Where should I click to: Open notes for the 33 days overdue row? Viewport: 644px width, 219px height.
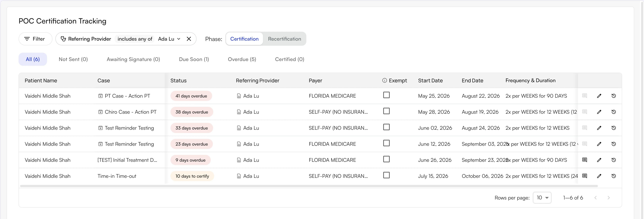pos(584,128)
